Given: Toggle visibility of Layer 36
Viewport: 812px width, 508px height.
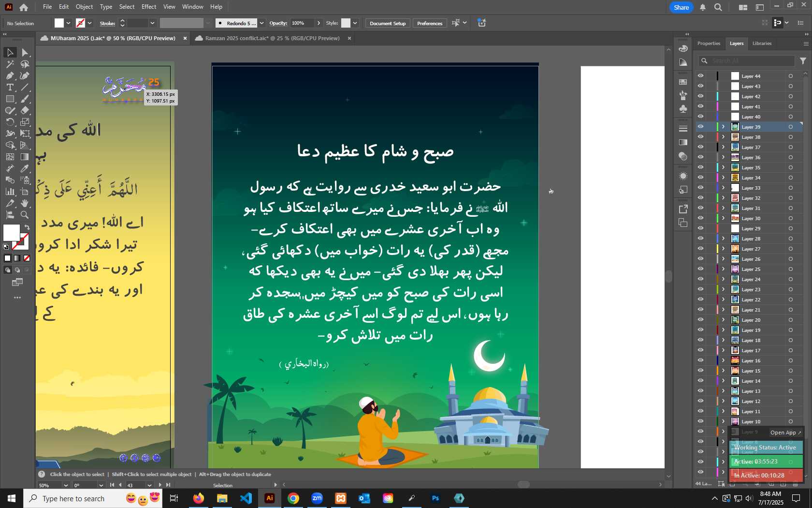Looking at the screenshot, I should click(700, 157).
